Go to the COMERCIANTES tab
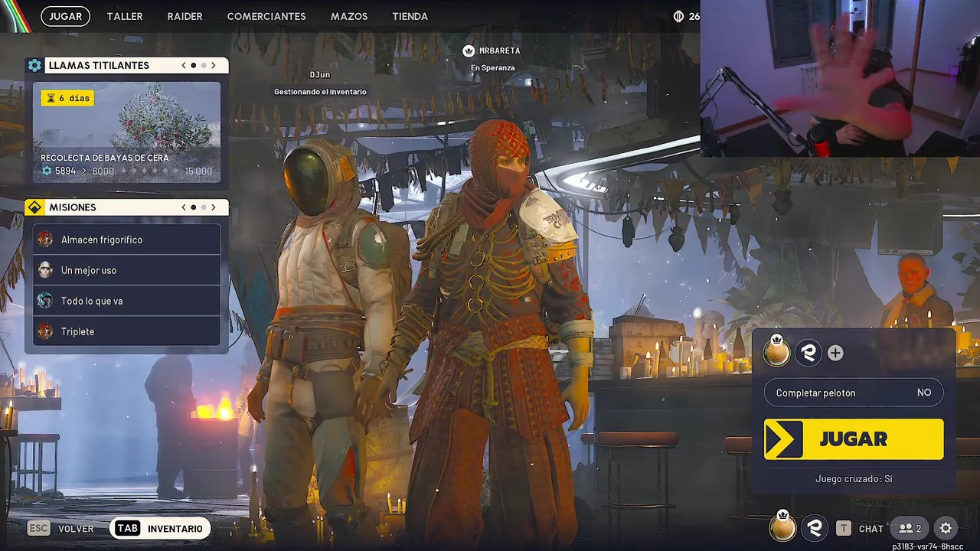 pyautogui.click(x=266, y=16)
